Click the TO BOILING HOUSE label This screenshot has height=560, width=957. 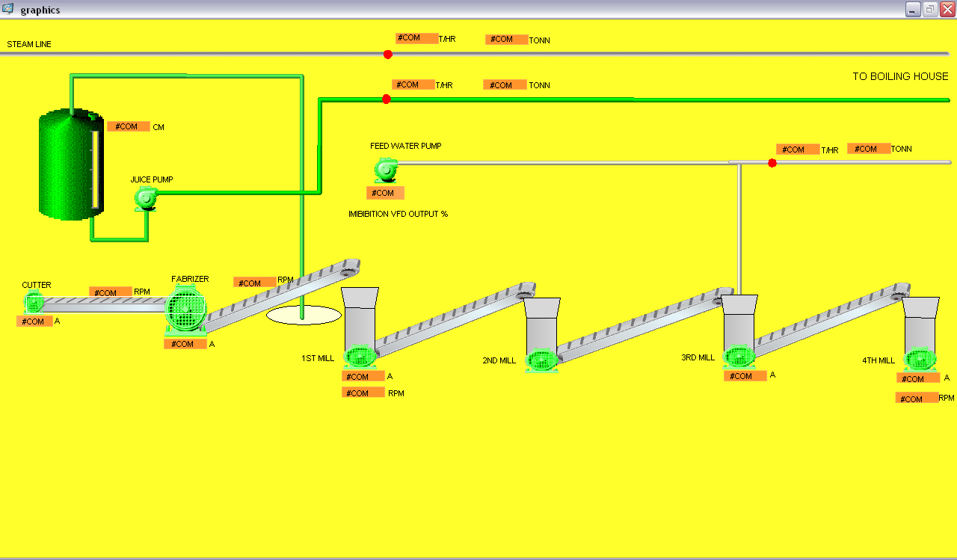(x=900, y=76)
